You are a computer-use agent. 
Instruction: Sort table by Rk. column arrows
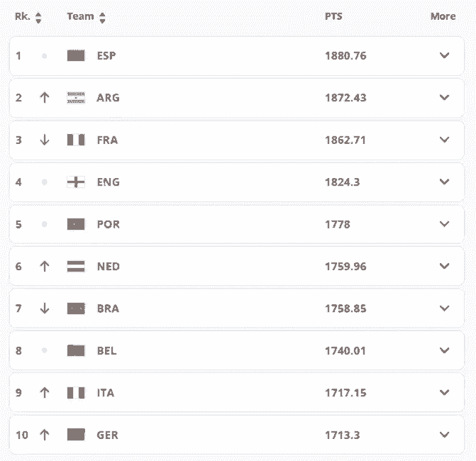pos(38,17)
